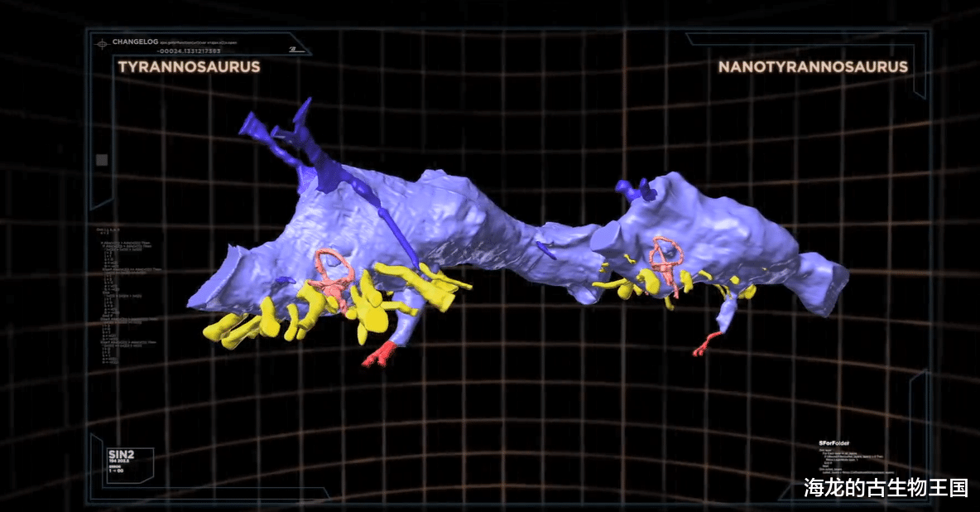Click the -00024.1331217383 value
Viewport: 980px width, 512px height.
pos(189,51)
